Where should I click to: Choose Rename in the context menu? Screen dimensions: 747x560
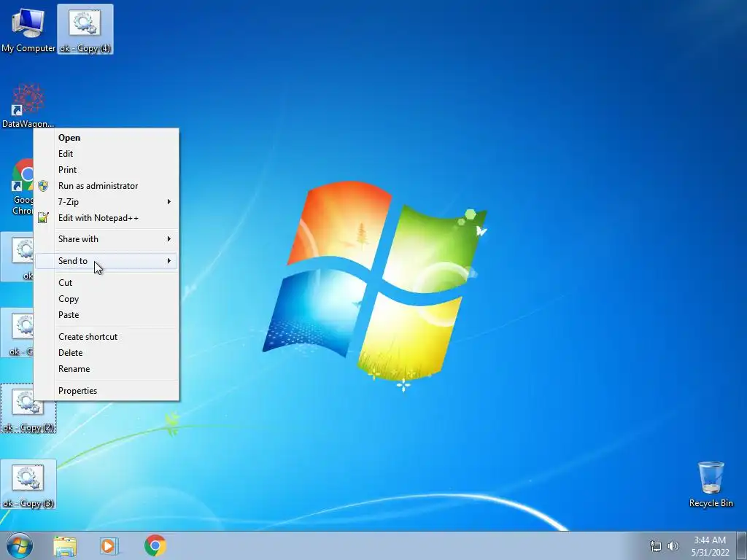tap(107, 369)
